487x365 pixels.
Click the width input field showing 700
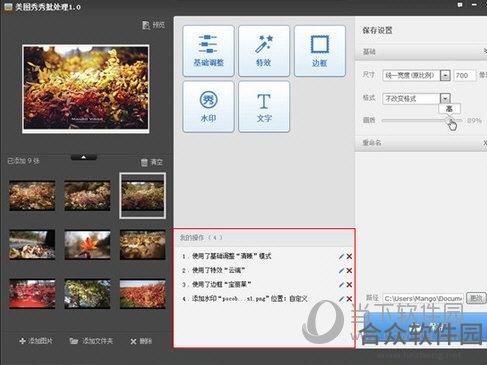click(464, 75)
